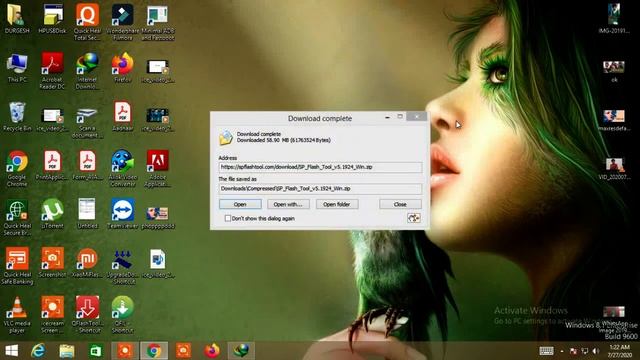
Task: Click the file icon beside 'Download complete' text
Action: 226,138
